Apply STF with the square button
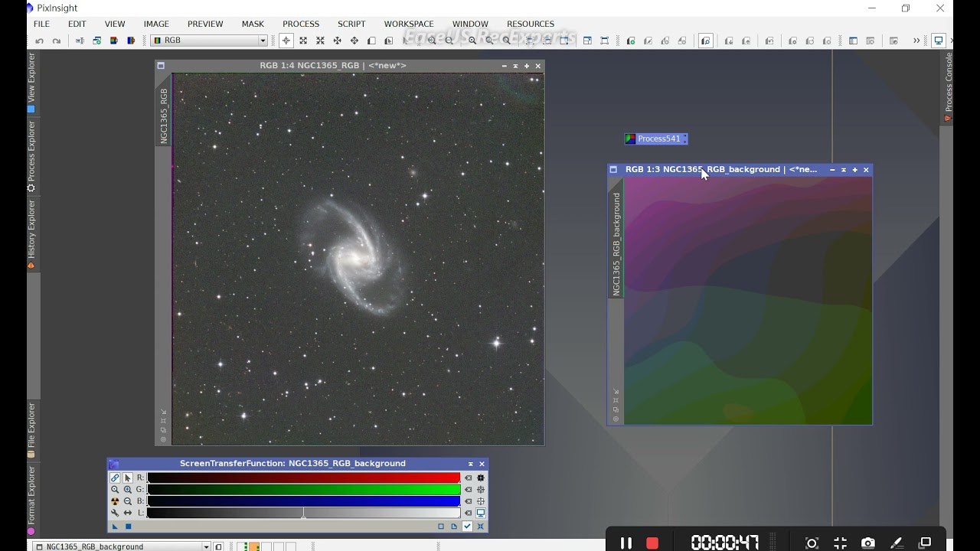The height and width of the screenshot is (551, 980). click(x=129, y=527)
